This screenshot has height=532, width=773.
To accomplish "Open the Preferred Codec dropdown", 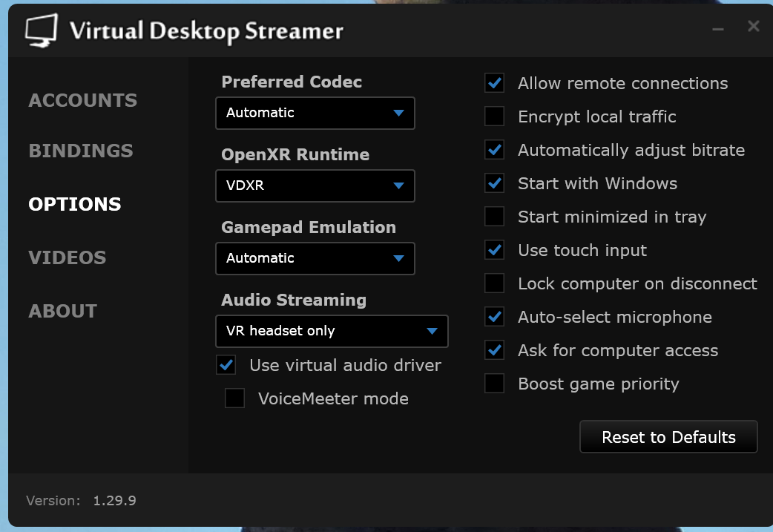I will [x=315, y=114].
